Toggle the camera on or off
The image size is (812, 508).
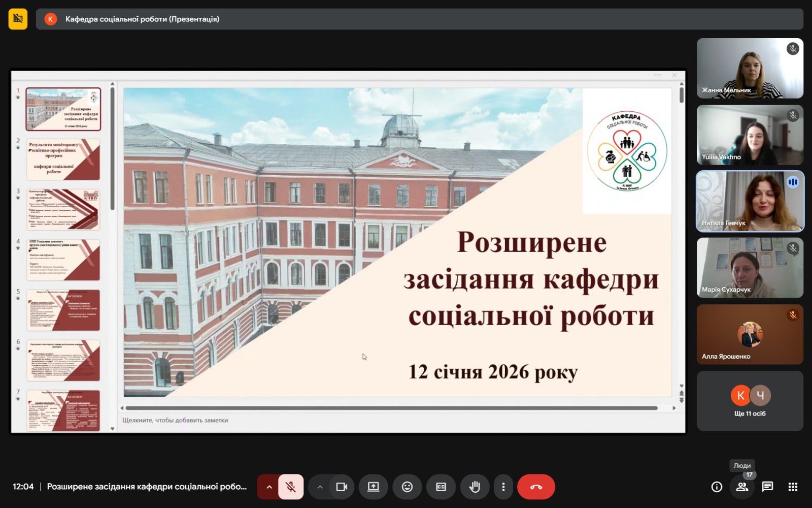(342, 487)
